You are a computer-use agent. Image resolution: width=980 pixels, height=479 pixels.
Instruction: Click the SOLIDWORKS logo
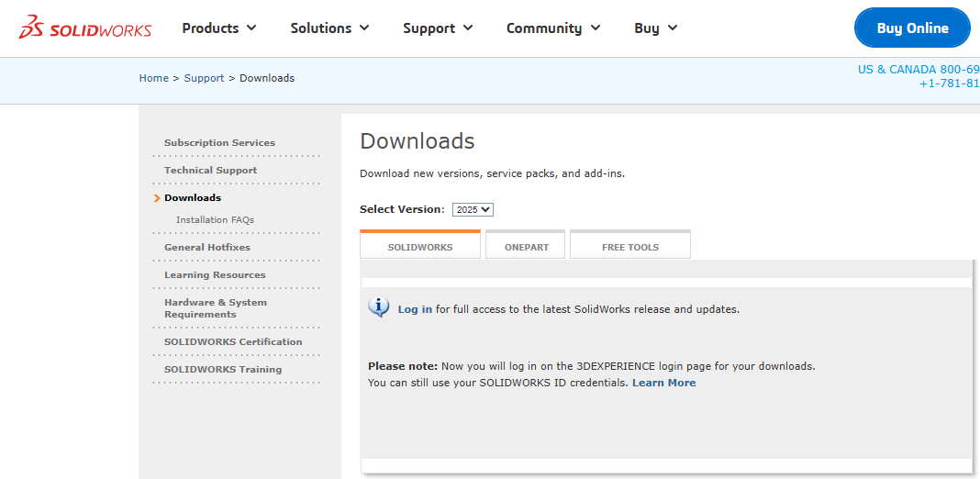pos(85,28)
